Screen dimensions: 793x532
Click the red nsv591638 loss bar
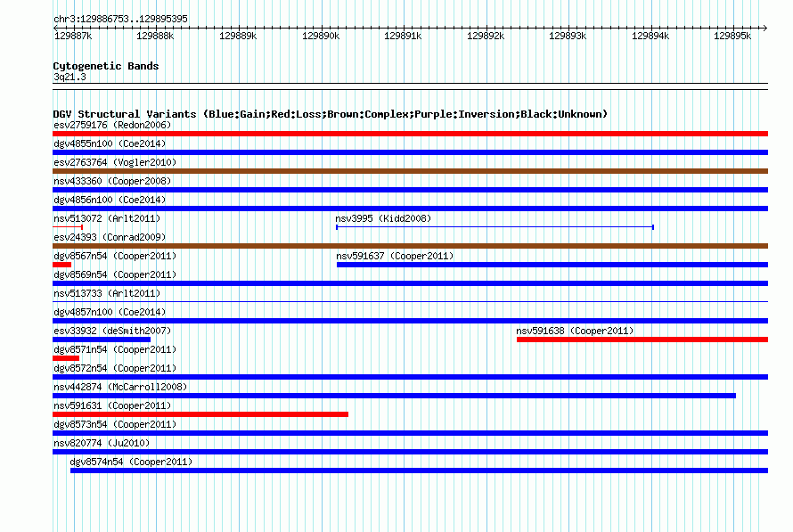(x=642, y=340)
